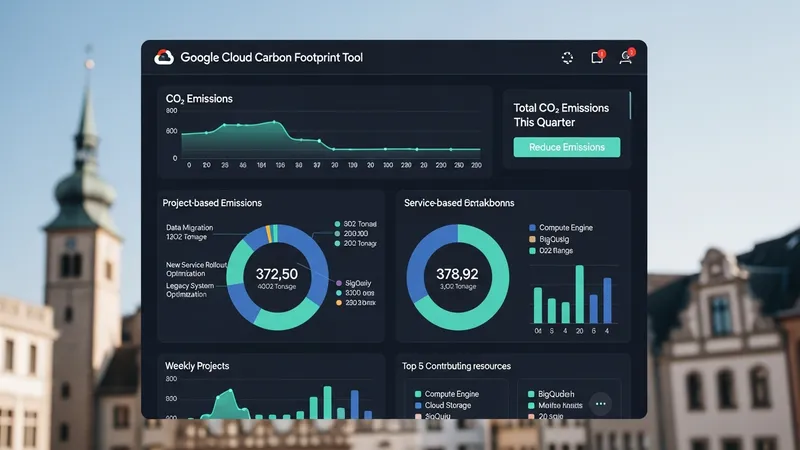Screen dimensions: 800x450
Task: Click the green area peak in Weekly Projects chart
Action: pos(230,391)
